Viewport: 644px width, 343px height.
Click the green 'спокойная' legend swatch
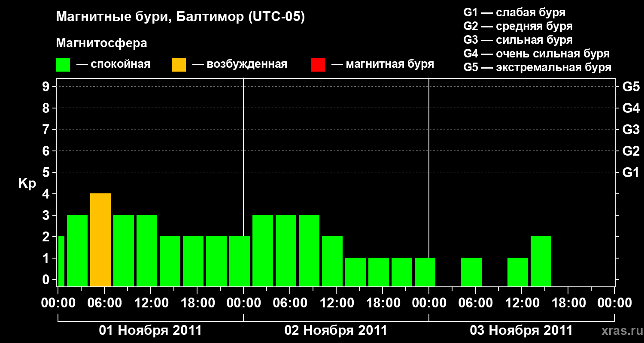(63, 64)
